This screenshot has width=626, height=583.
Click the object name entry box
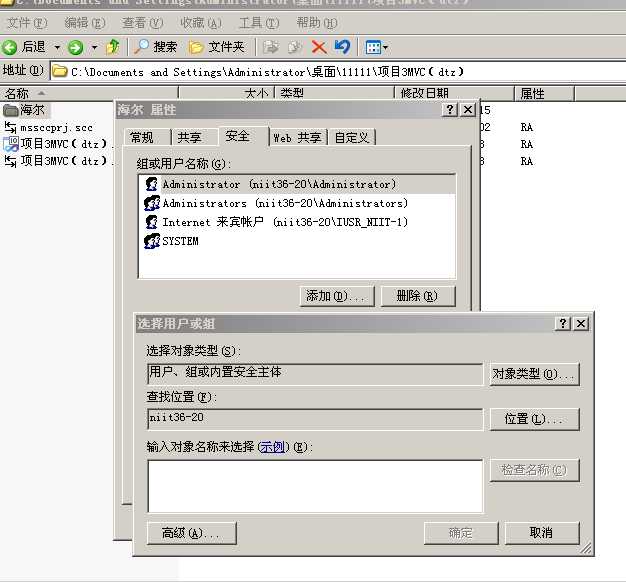click(315, 486)
